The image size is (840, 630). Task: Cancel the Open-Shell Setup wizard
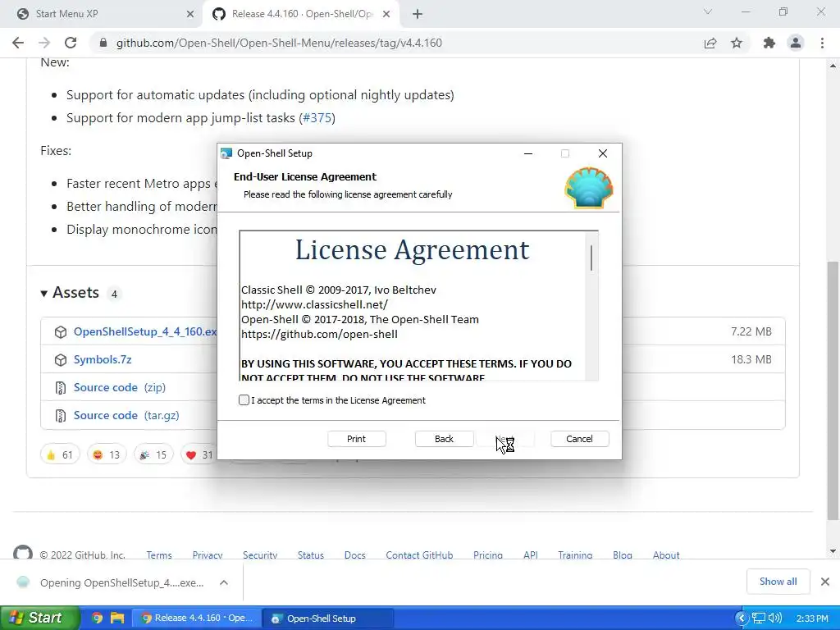click(580, 439)
